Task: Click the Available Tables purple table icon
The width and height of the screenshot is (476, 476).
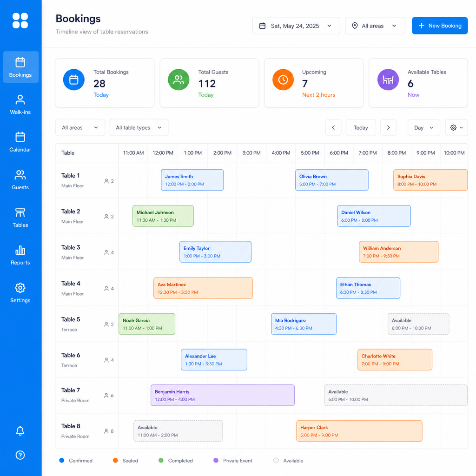Action: pyautogui.click(x=388, y=79)
